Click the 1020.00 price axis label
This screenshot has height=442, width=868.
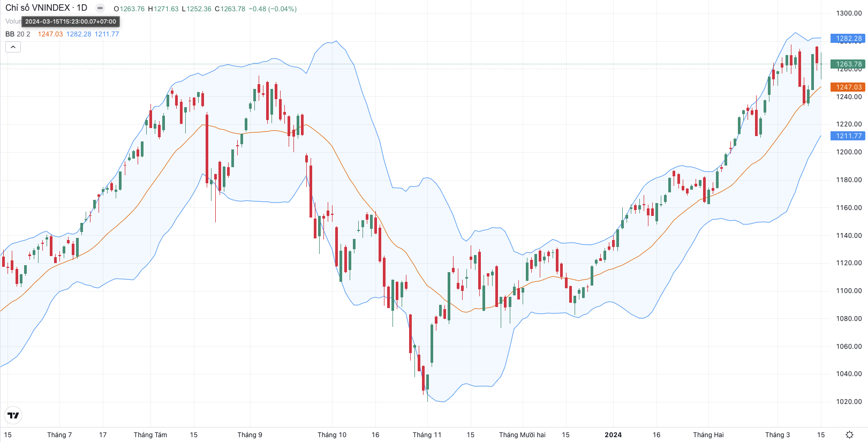(849, 402)
